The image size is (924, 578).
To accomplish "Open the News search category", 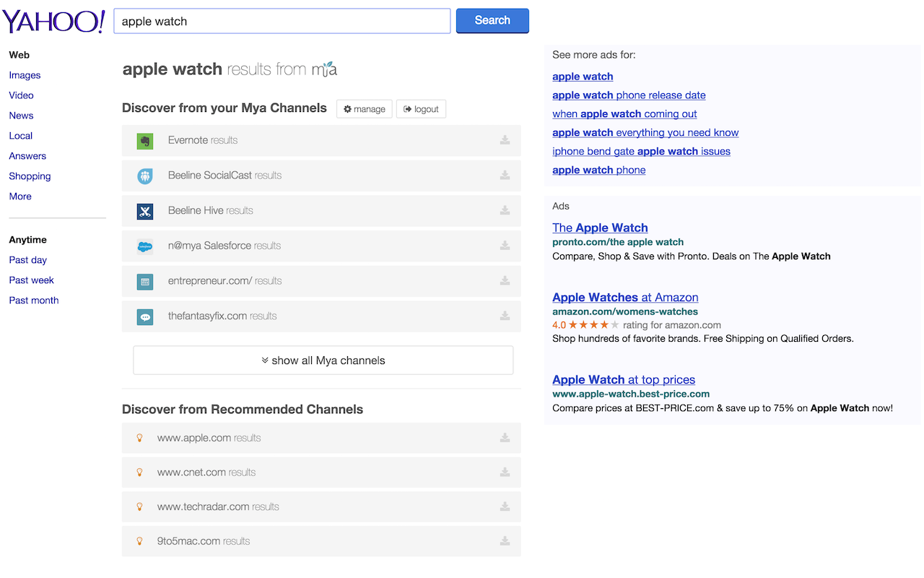I will (x=21, y=116).
